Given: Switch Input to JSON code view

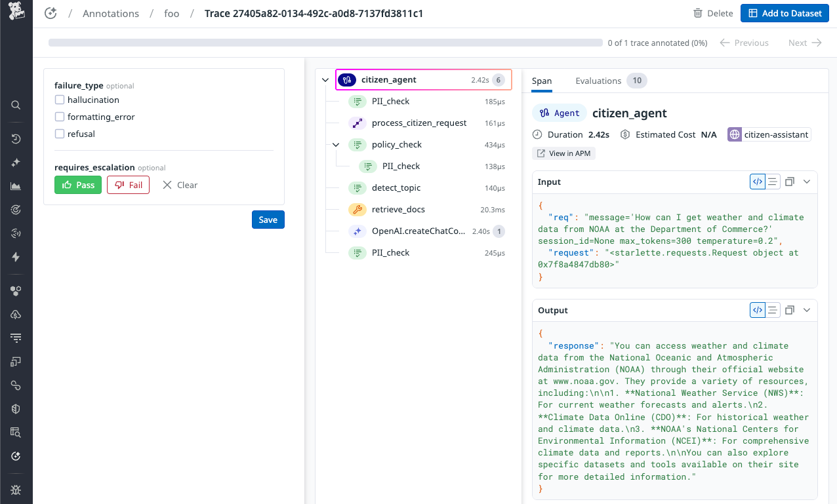Looking at the screenshot, I should click(758, 182).
